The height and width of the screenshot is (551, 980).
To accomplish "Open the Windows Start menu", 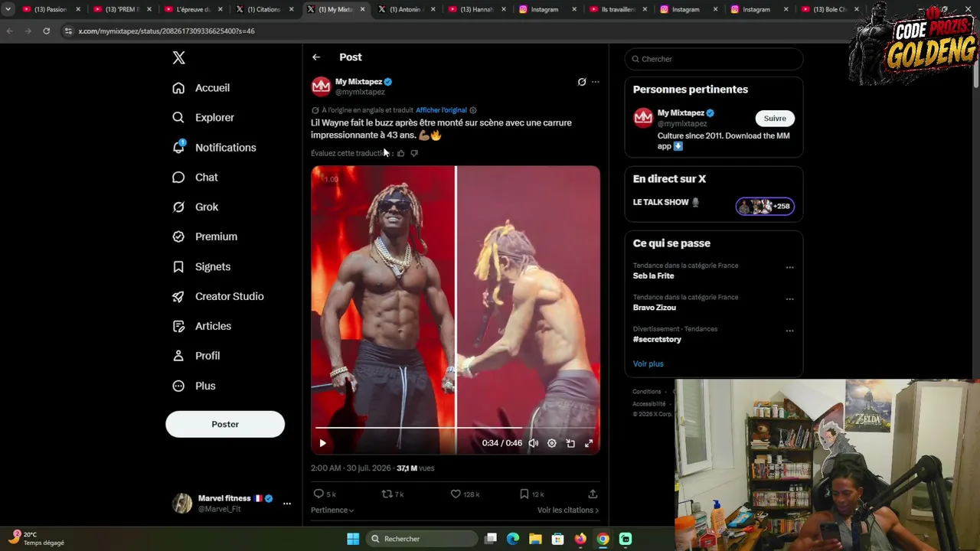I will click(x=353, y=539).
